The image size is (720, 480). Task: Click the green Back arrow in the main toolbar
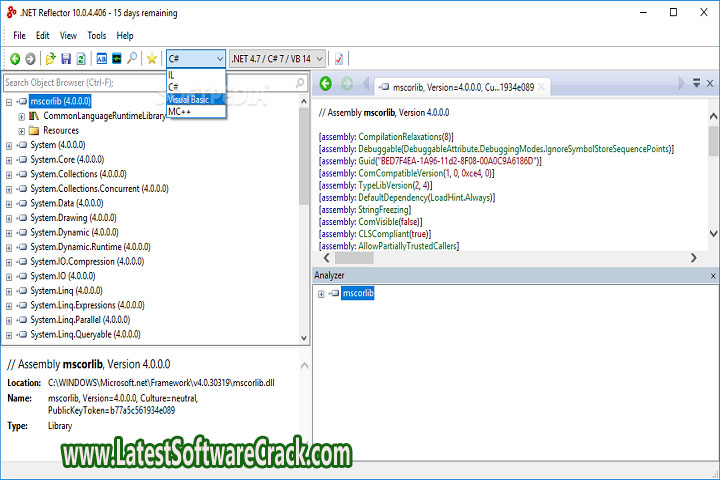tap(15, 59)
